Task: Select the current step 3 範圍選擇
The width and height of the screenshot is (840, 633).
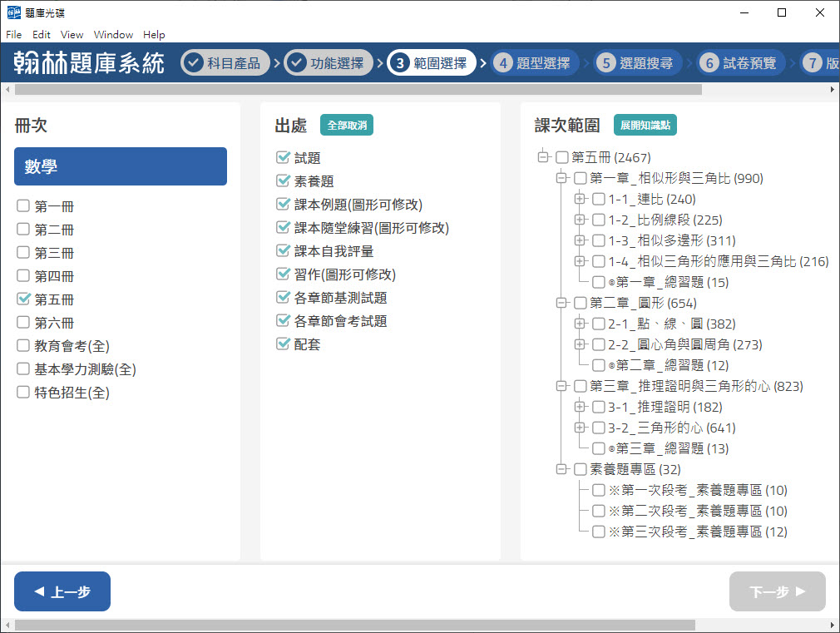Action: click(432, 63)
